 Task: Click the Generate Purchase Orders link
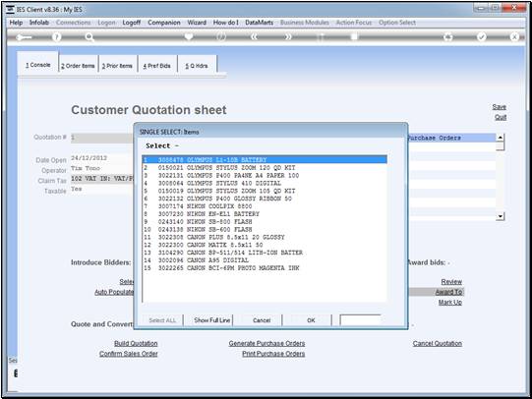(266, 343)
